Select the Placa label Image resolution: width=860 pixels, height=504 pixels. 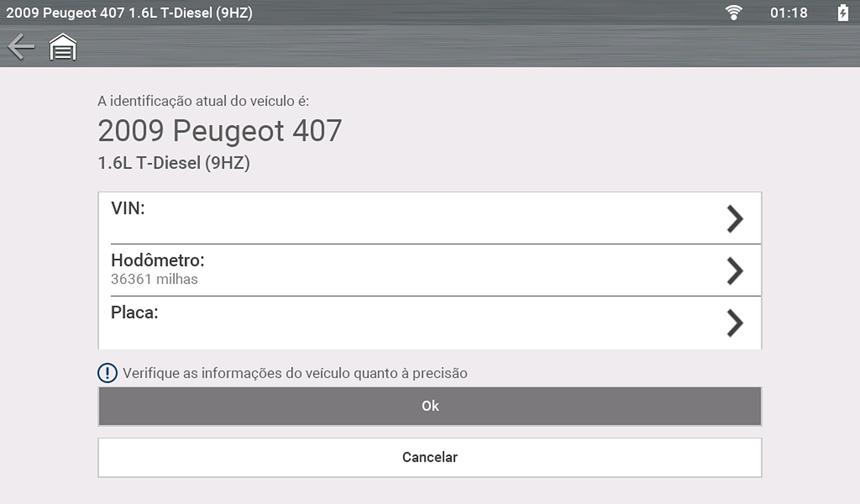(x=134, y=312)
